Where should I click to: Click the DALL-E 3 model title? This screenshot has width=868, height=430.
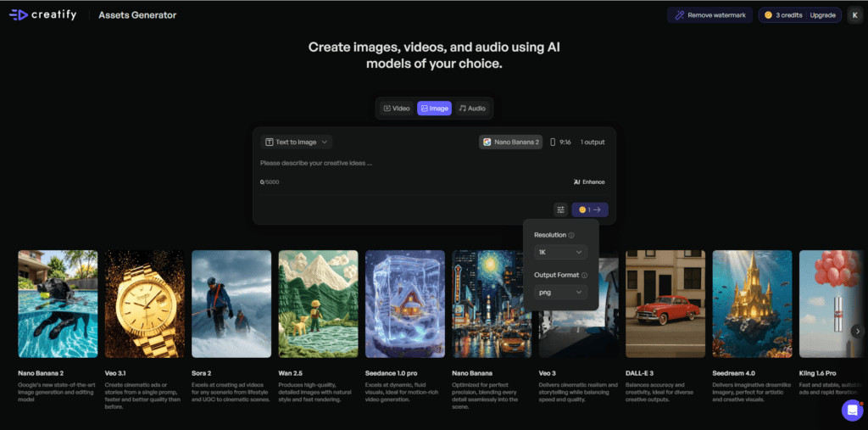point(641,373)
